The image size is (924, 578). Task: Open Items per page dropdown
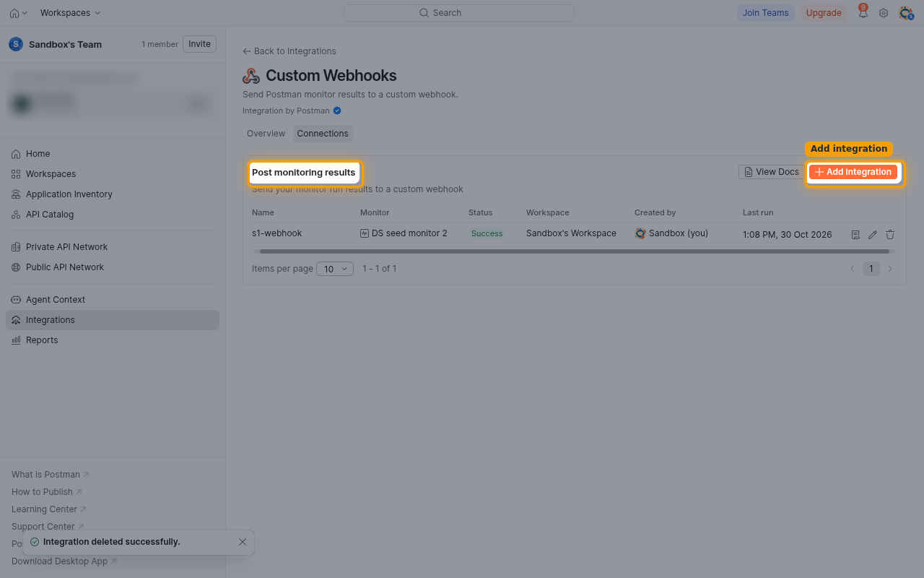(335, 269)
